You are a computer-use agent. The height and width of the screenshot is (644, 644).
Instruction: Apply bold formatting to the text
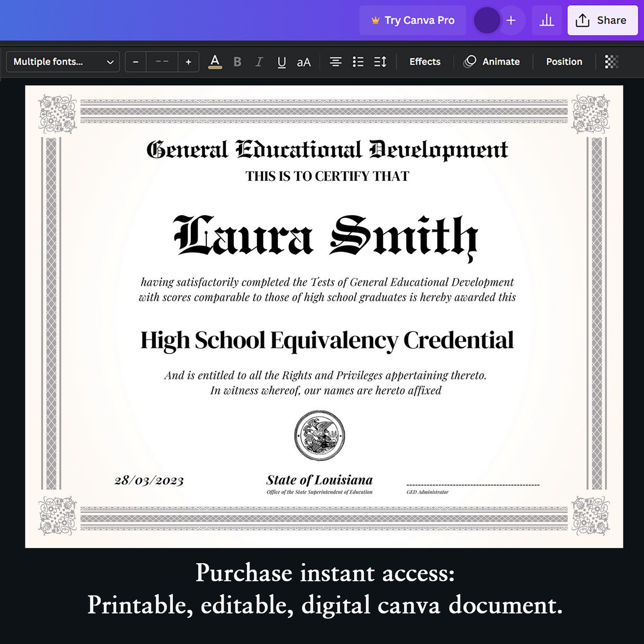point(237,62)
